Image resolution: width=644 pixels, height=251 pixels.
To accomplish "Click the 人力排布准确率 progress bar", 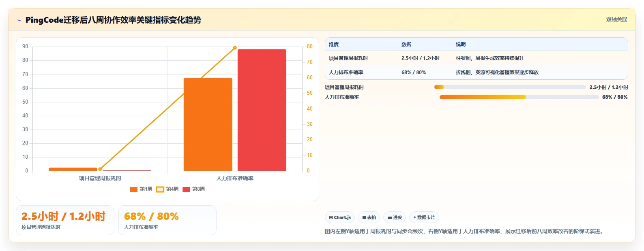I will pyautogui.click(x=519, y=97).
